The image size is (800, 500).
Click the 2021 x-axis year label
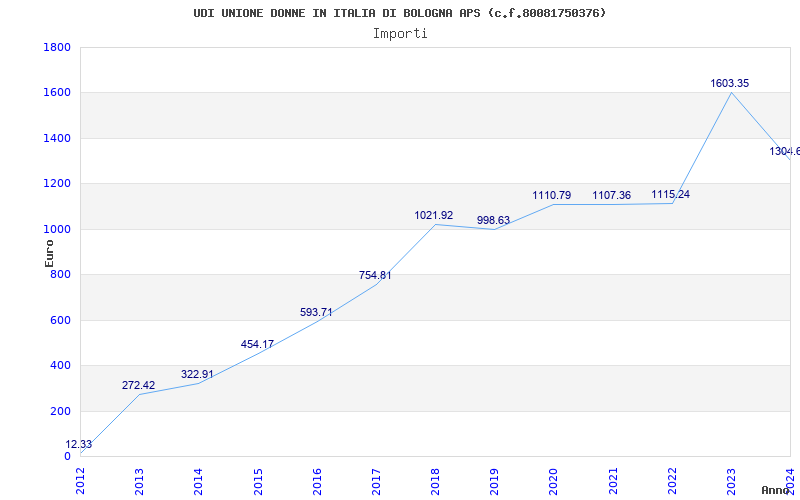(x=613, y=481)
